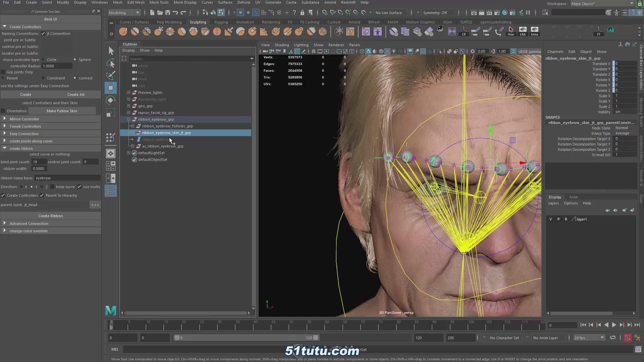The image size is (644, 362).
Task: Expand the Advanced Connection section
Action: click(x=5, y=223)
